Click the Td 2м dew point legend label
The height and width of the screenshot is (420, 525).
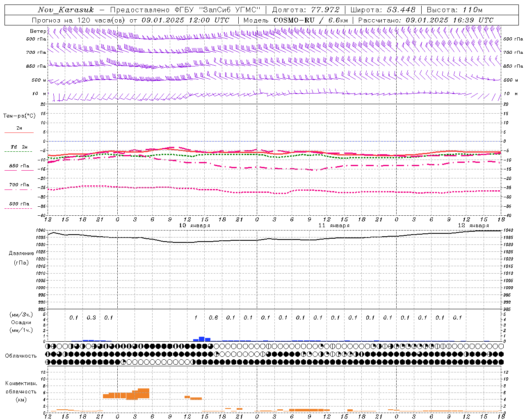click(x=19, y=147)
